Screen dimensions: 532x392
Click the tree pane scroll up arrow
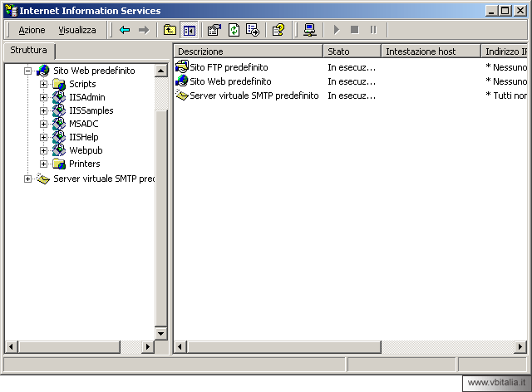click(x=160, y=71)
